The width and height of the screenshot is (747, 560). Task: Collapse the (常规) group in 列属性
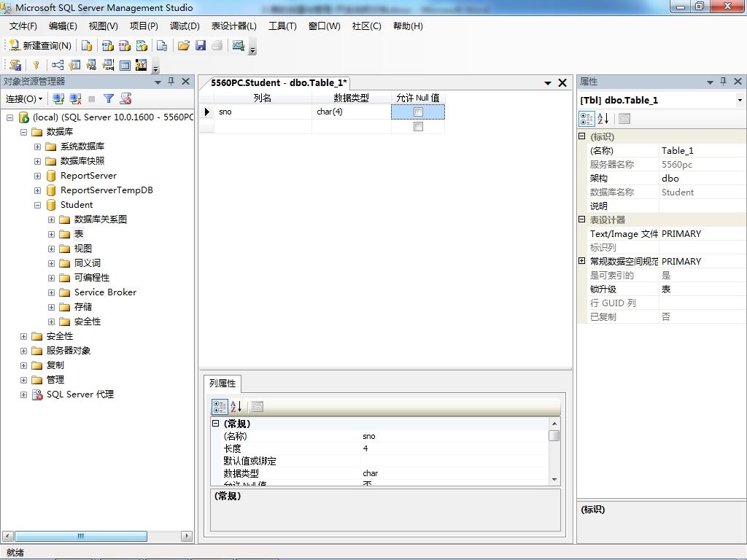215,424
